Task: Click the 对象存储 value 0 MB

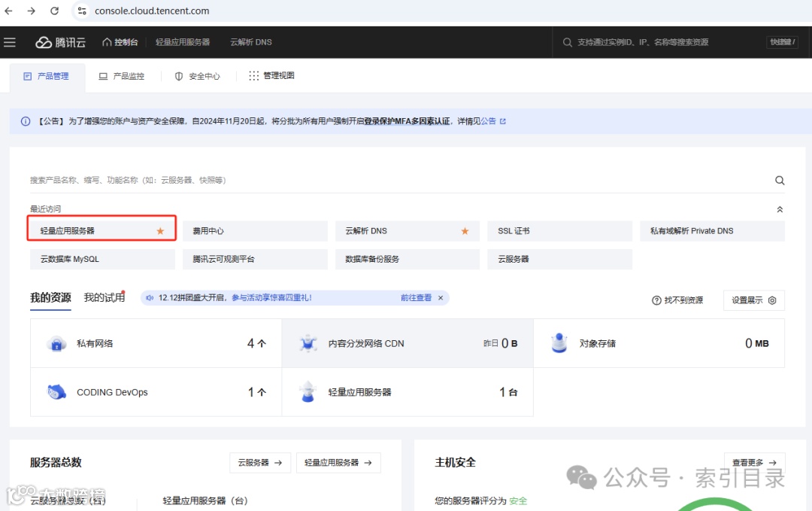Action: coord(756,344)
